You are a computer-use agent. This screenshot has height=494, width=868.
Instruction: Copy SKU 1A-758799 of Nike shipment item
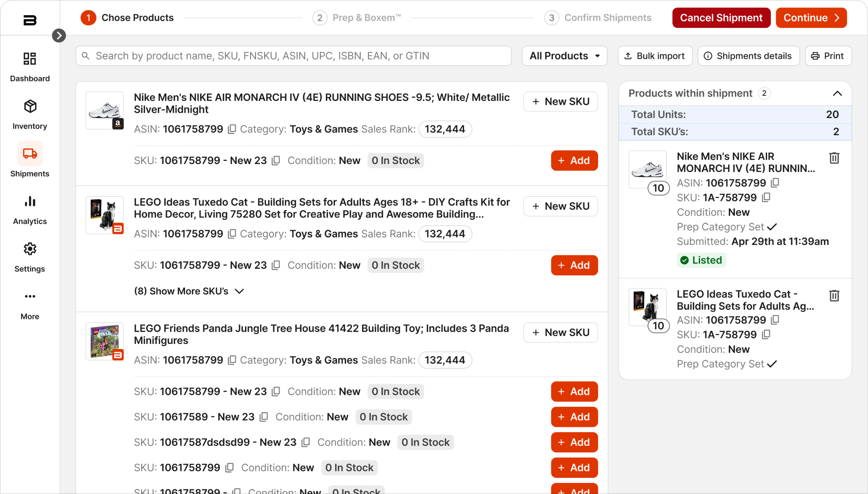click(x=766, y=197)
